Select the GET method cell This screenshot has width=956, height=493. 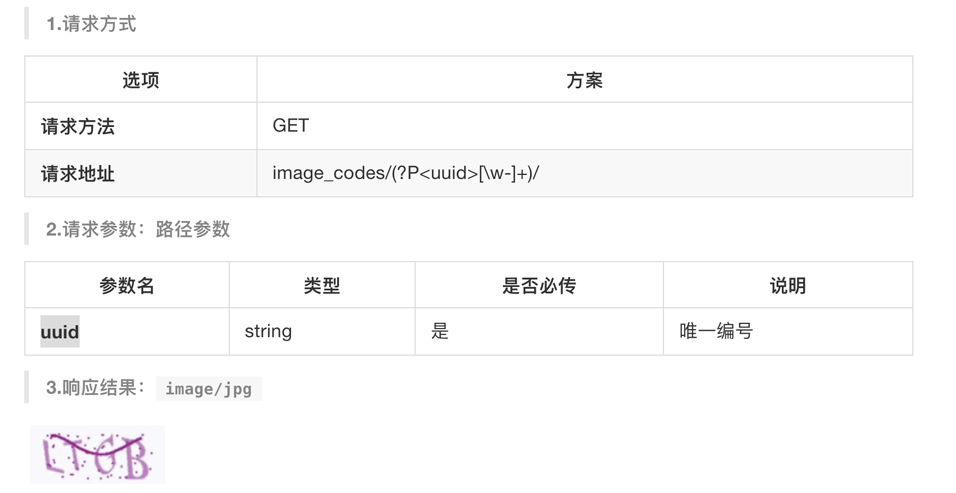point(291,126)
